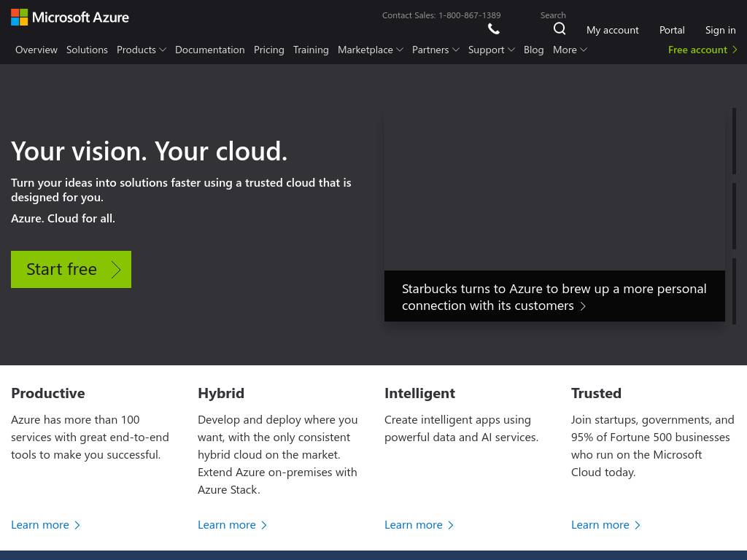
Task: Go to the Pricing page
Action: 268,50
